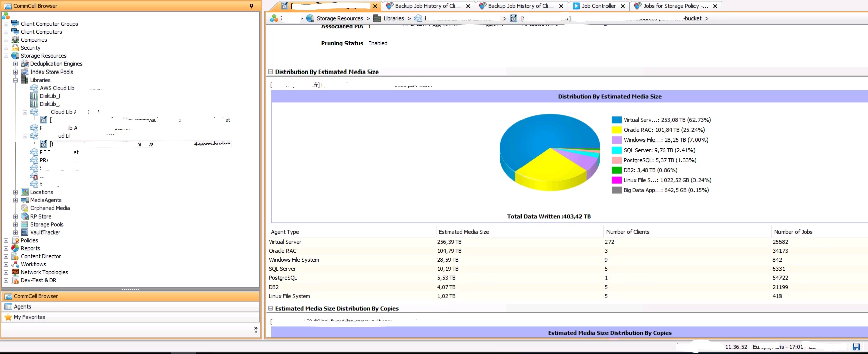Click Libraries in the breadcrumb path
Screen dimensions: 868x354
pyautogui.click(x=393, y=18)
